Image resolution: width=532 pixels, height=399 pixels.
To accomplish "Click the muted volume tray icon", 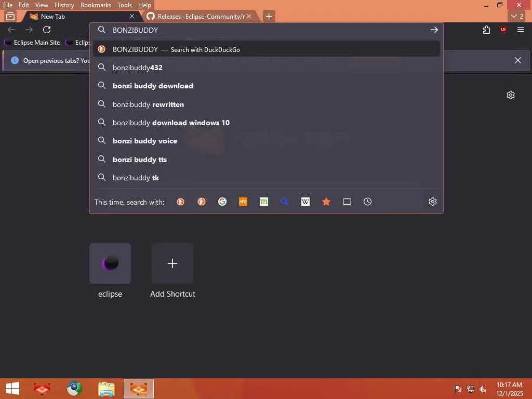I will point(483,389).
